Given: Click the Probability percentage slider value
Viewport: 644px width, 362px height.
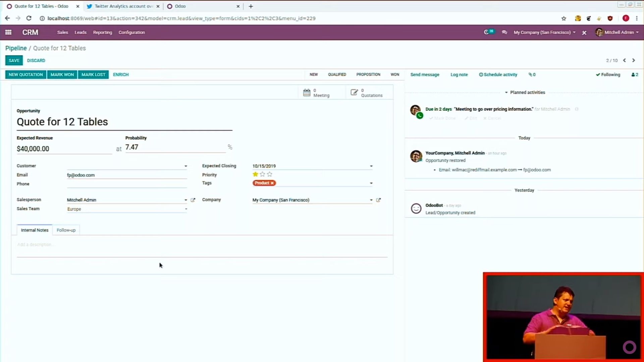Looking at the screenshot, I should 132,147.
